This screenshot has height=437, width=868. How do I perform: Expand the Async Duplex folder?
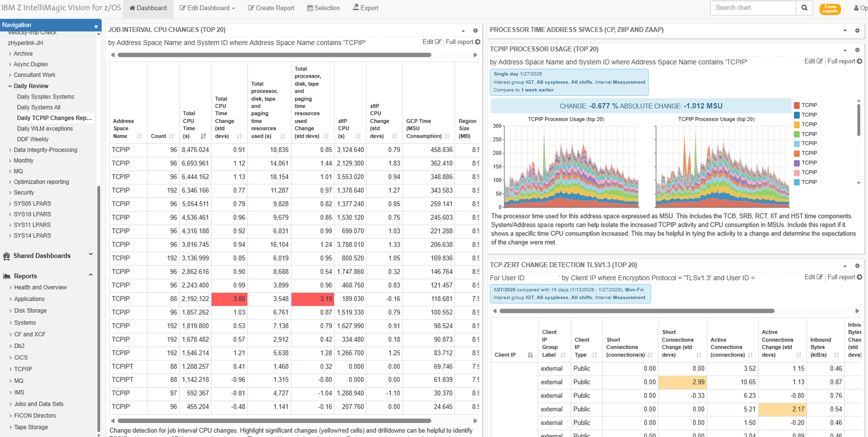10,64
